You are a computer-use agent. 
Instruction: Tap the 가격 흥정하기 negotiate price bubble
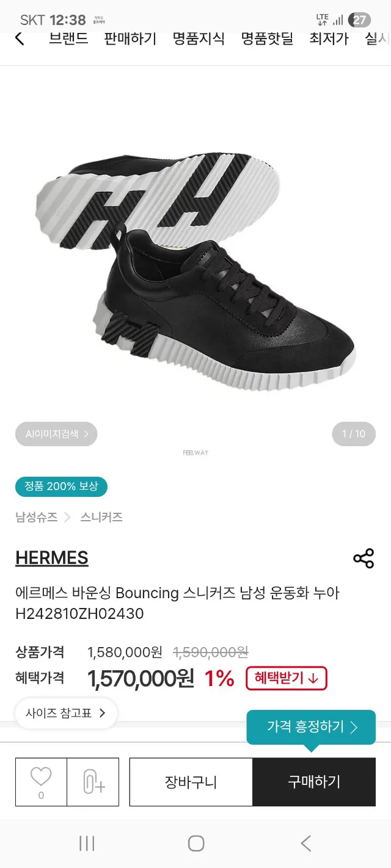pos(311,727)
